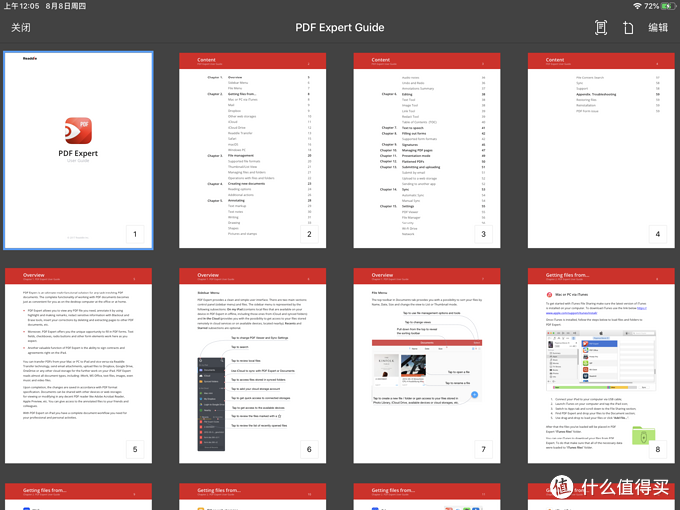Open page 8 Getting files from thumbnail
This screenshot has width=680, height=510.
[x=601, y=366]
